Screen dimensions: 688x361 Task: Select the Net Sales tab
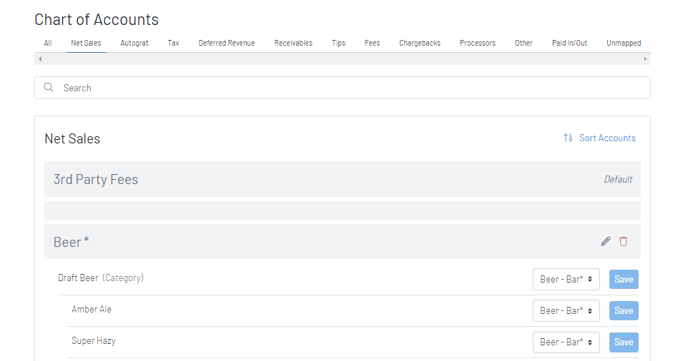[86, 43]
